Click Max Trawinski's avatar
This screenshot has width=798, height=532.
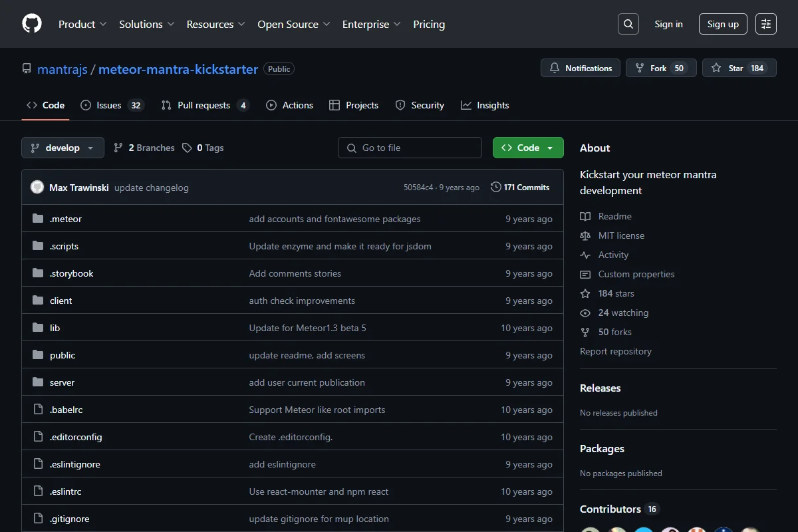point(37,188)
